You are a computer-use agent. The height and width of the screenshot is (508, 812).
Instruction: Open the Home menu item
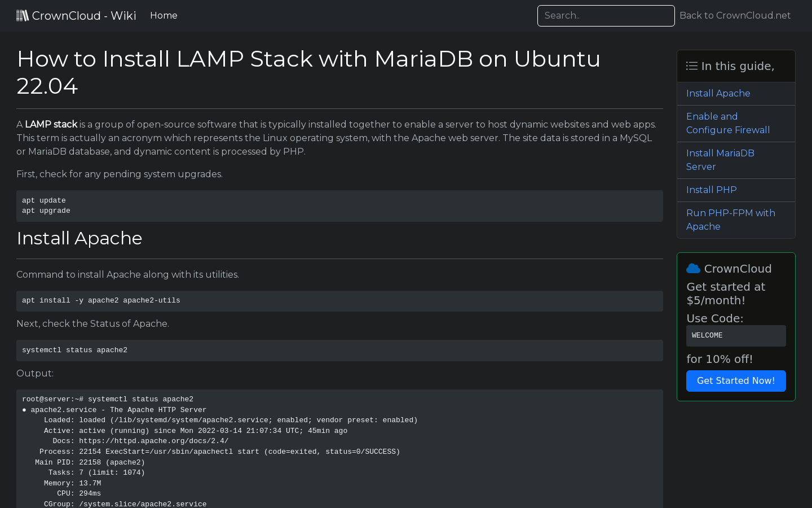click(164, 15)
